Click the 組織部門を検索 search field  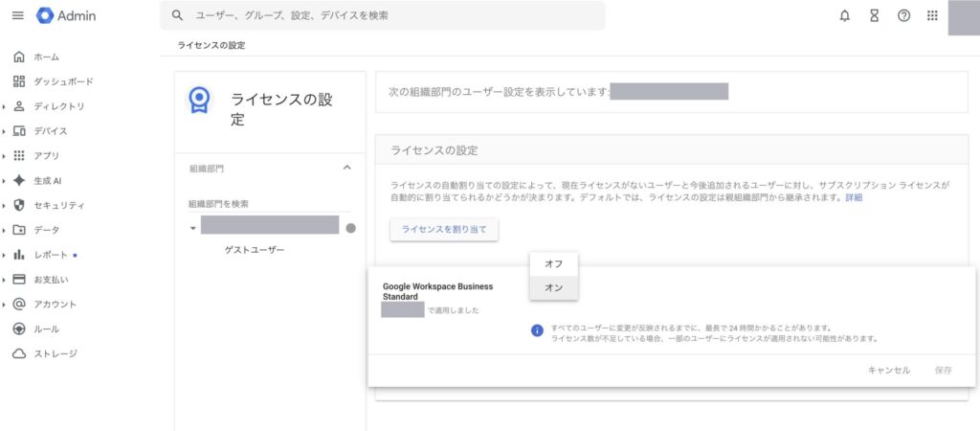(263, 204)
